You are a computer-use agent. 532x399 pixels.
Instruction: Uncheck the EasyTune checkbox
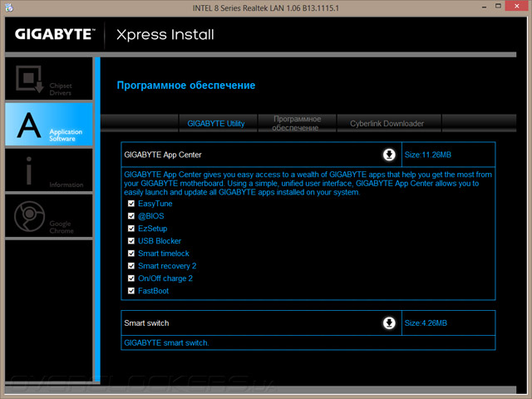point(131,204)
